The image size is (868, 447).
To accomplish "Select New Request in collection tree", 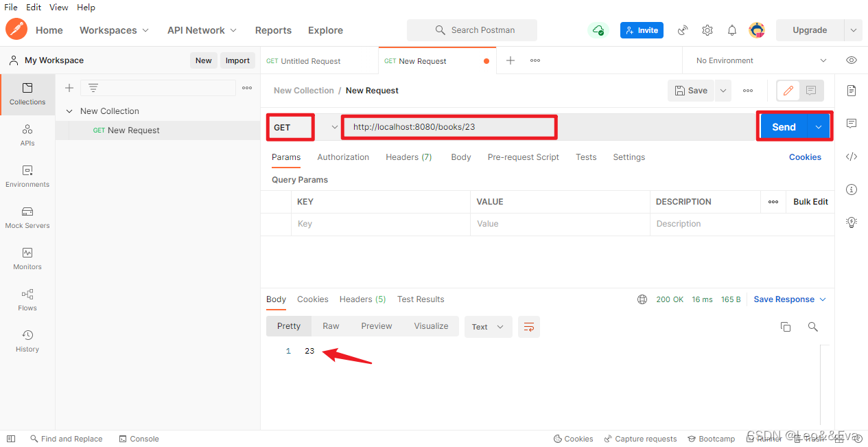I will click(x=158, y=130).
